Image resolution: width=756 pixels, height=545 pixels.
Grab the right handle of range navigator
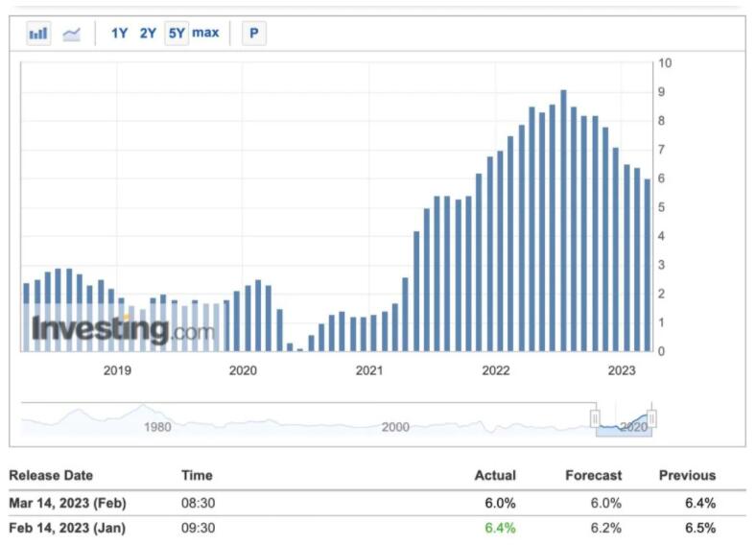(x=651, y=418)
